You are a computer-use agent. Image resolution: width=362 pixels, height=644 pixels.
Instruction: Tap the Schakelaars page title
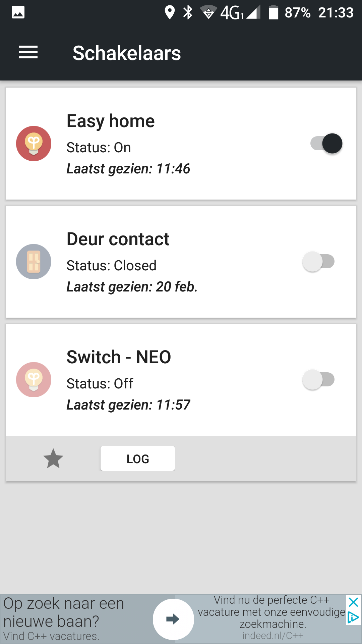coord(127,53)
